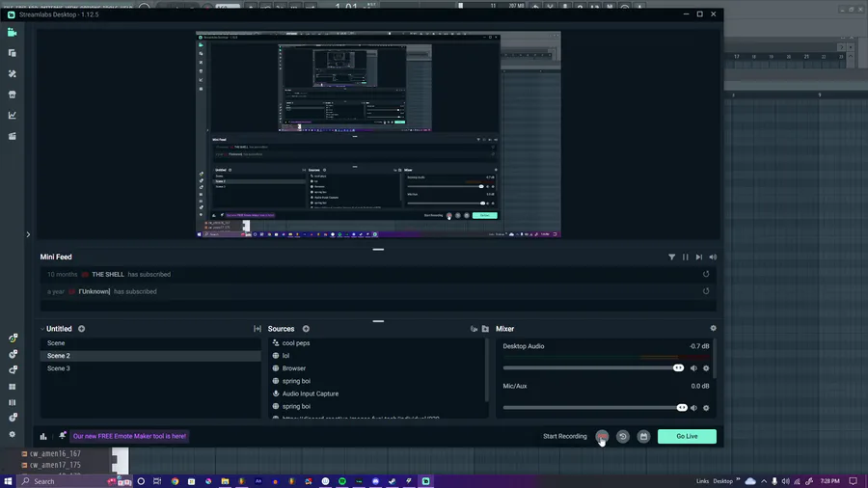Viewport: 868px width, 488px height.
Task: Skip the current Mini Feed alert
Action: coord(699,258)
